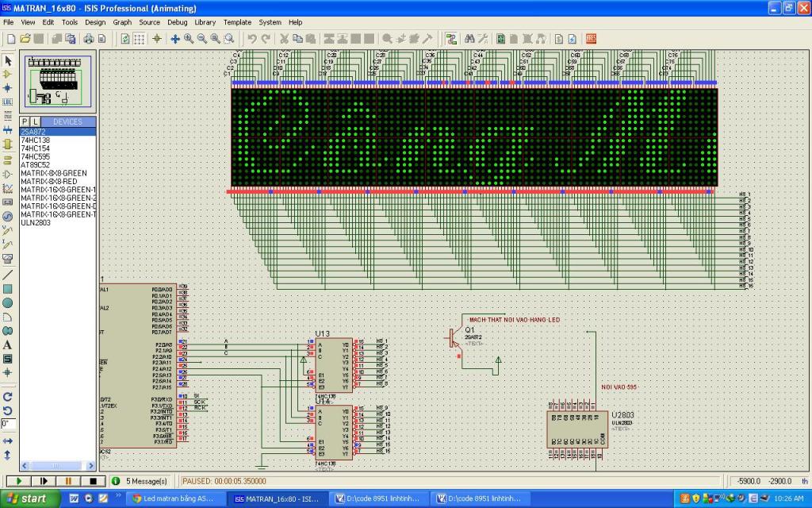812x508 pixels.
Task: Click the binoculars search icon
Action: [469, 38]
